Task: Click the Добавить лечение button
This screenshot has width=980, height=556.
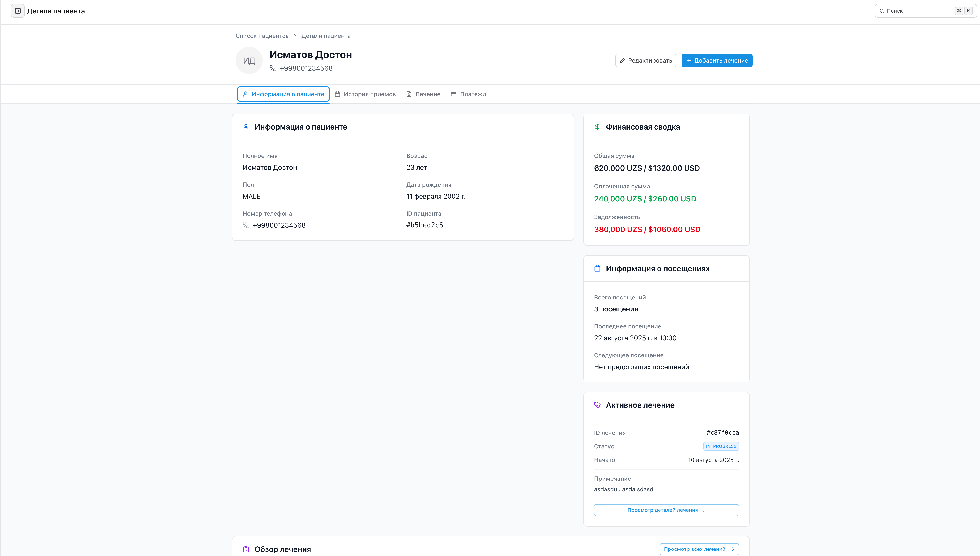Action: coord(717,60)
